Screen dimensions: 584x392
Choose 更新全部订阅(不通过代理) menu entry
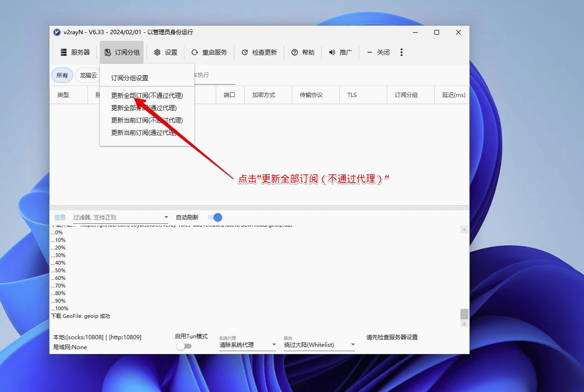[x=147, y=96]
